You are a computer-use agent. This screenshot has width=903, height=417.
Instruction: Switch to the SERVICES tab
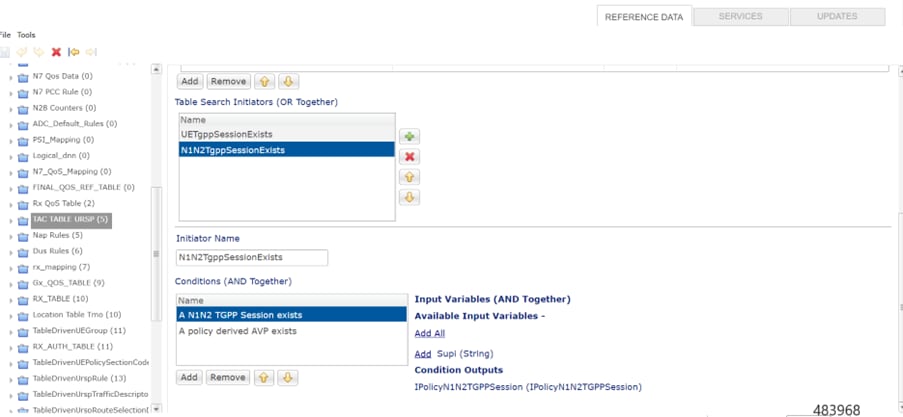(740, 17)
